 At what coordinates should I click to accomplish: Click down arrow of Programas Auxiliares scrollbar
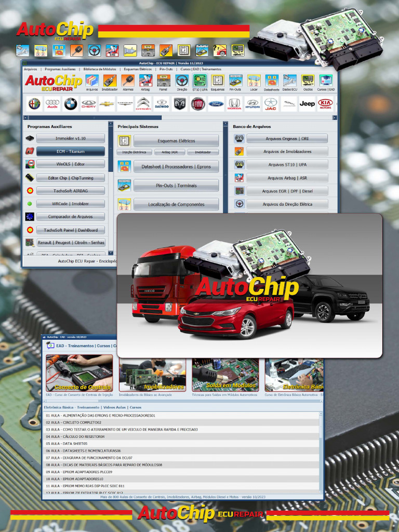pyautogui.click(x=111, y=253)
